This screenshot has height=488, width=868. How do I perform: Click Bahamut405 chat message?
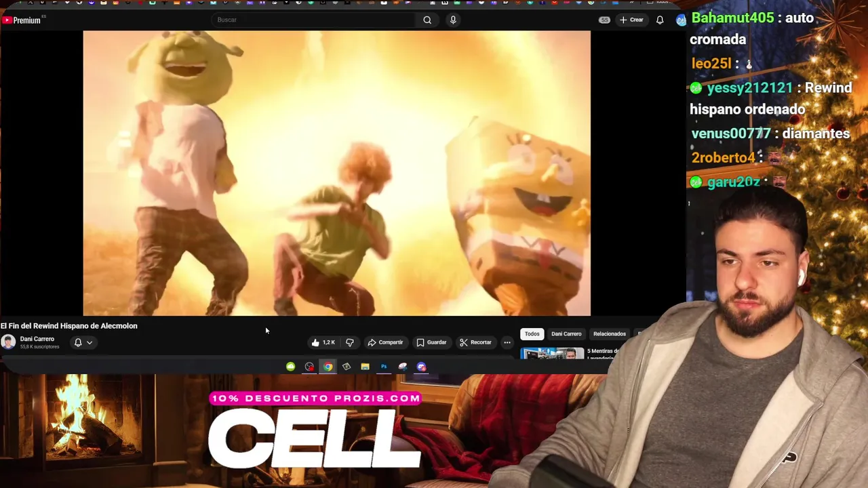(752, 28)
